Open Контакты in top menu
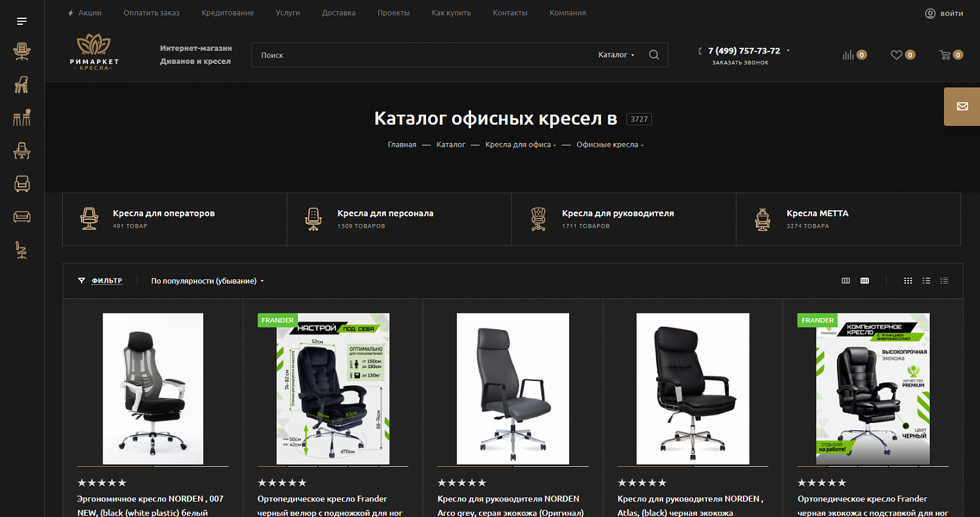Viewport: 980px width, 517px height. pyautogui.click(x=510, y=13)
